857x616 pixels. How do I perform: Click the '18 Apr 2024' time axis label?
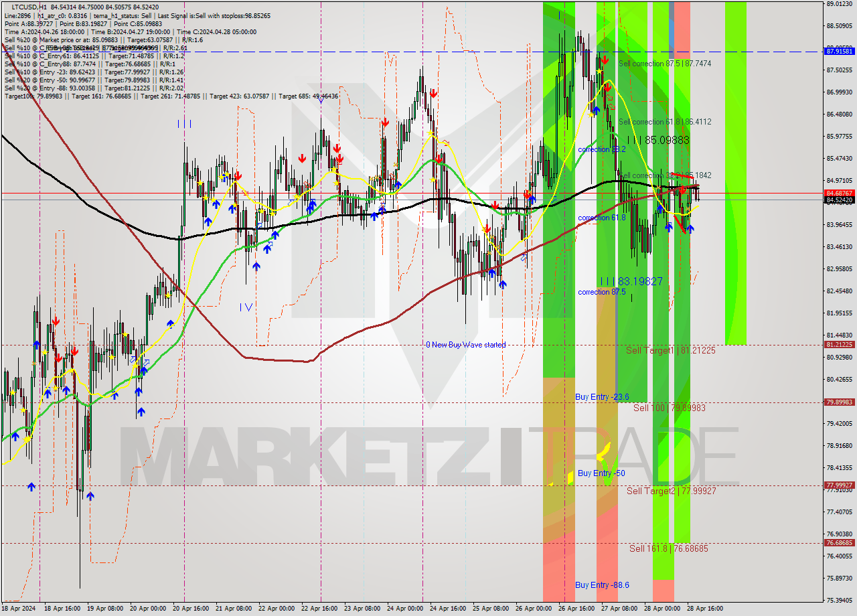click(x=19, y=609)
